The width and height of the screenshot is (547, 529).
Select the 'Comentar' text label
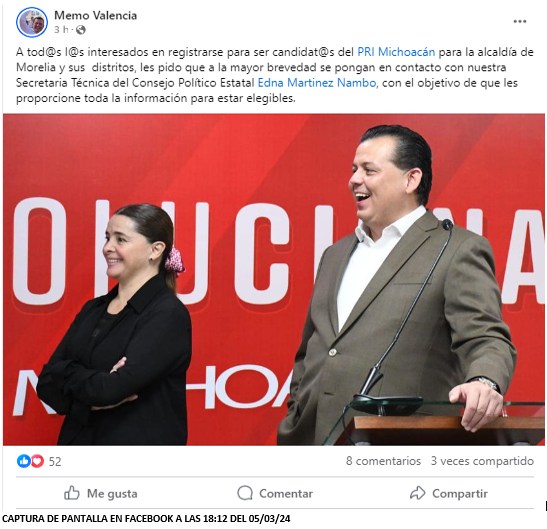point(286,494)
